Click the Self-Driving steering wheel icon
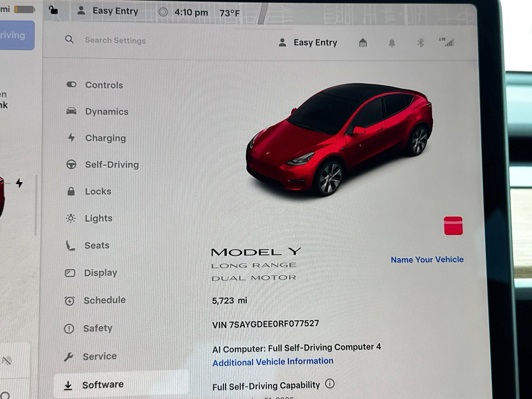The width and height of the screenshot is (532, 399). tap(71, 164)
